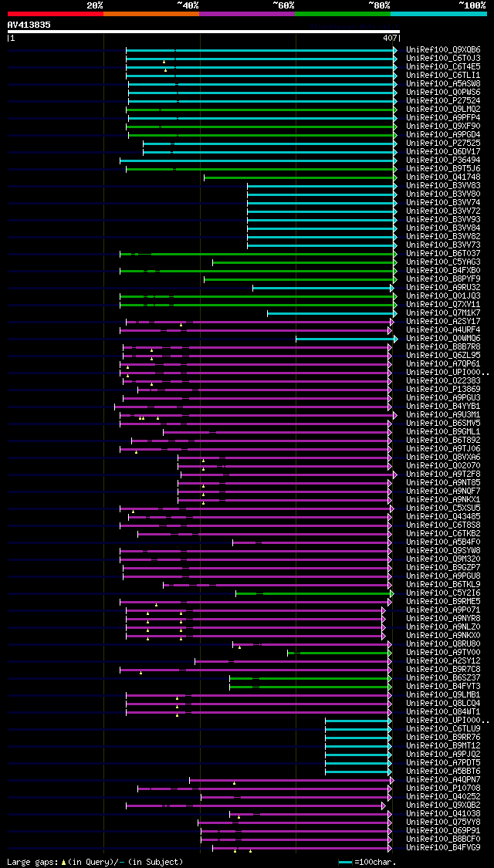Select the UniRef100_Q75VY8 label
Screen dimensions: 494x868
(443, 822)
